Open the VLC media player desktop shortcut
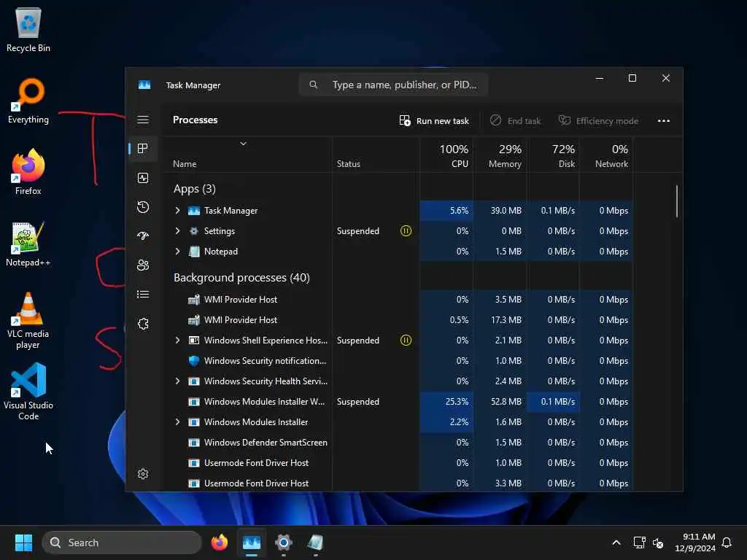 coord(28,321)
